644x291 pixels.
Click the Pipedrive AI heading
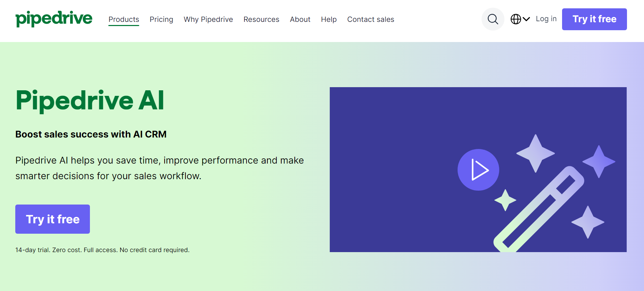pos(90,100)
